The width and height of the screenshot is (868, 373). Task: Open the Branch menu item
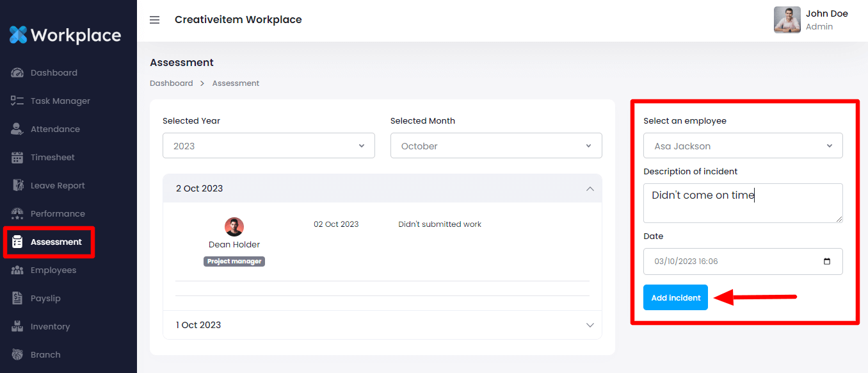pyautogui.click(x=45, y=355)
